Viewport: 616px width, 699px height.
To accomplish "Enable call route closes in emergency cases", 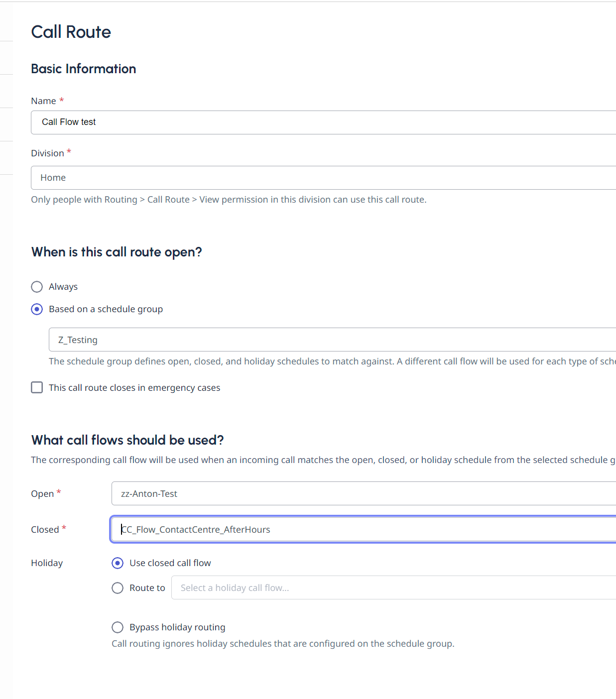I will (37, 387).
